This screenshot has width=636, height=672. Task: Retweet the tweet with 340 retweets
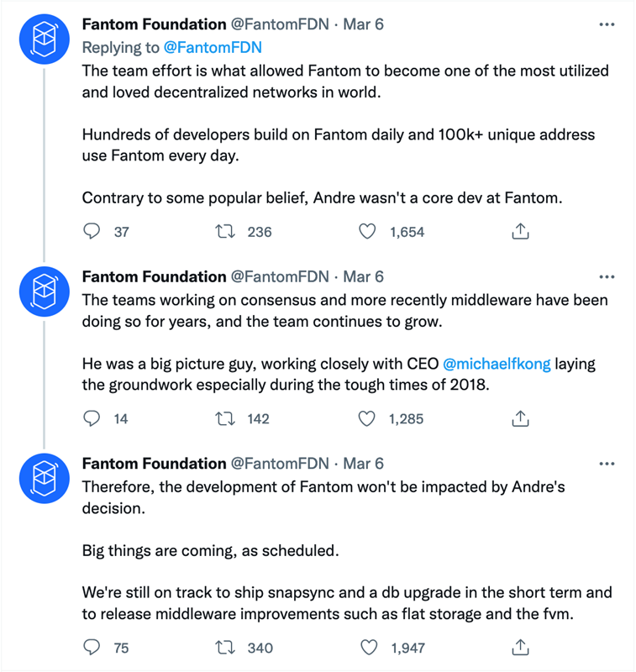pyautogui.click(x=225, y=647)
